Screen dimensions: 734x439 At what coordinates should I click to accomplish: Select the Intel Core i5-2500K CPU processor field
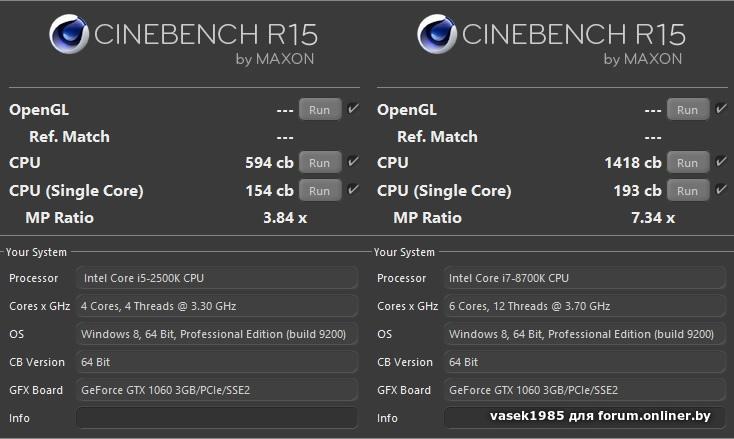[217, 278]
